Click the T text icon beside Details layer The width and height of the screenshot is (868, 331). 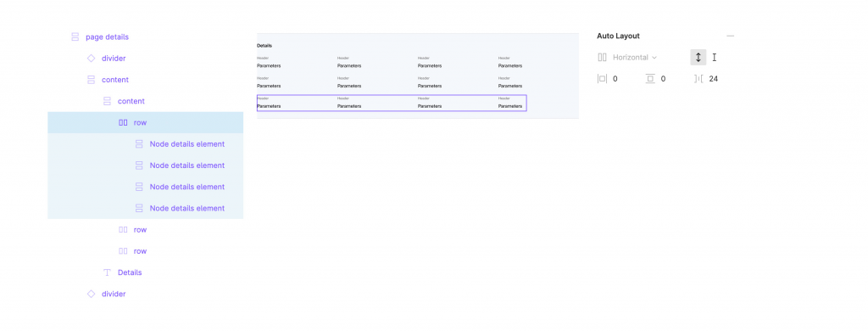click(x=108, y=272)
